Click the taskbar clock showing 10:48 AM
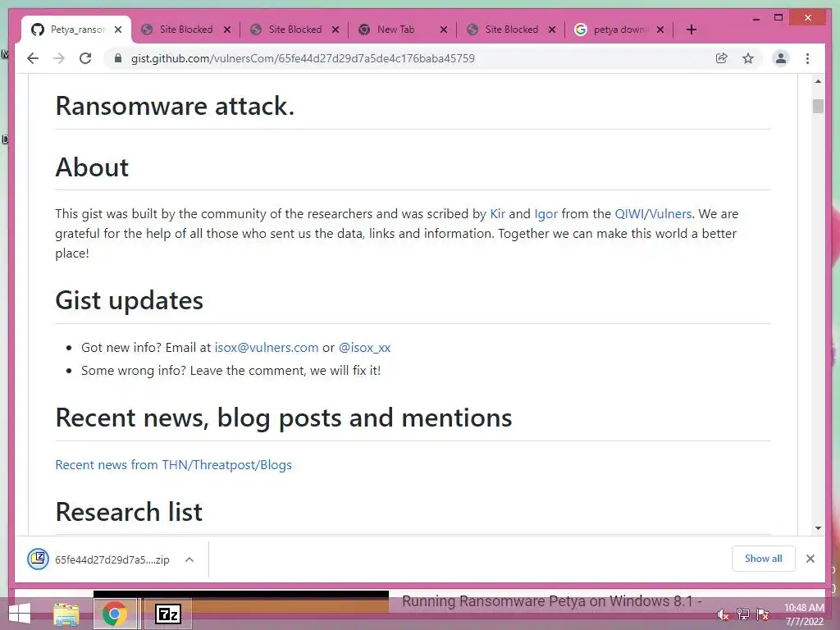840x630 pixels. coord(804,614)
